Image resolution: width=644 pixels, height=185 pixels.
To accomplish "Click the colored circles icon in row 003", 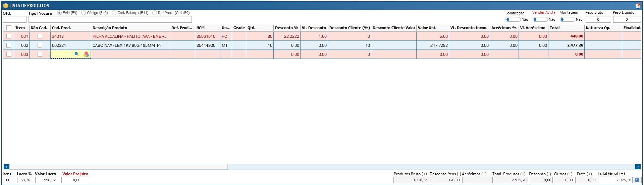I will coord(86,54).
